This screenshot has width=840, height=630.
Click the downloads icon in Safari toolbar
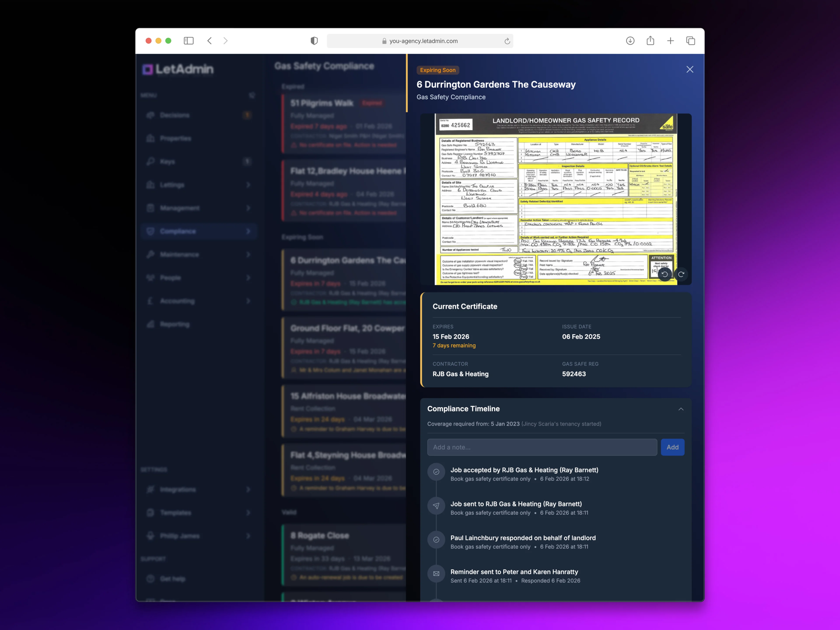click(x=630, y=41)
